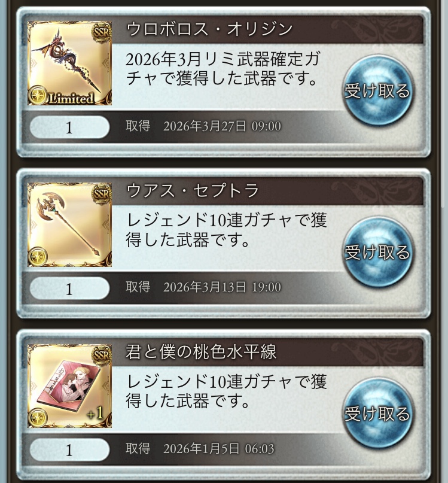Open the 君と僕の桃色水平線 book thumbnail
This screenshot has width=448, height=483.
pyautogui.click(x=69, y=386)
